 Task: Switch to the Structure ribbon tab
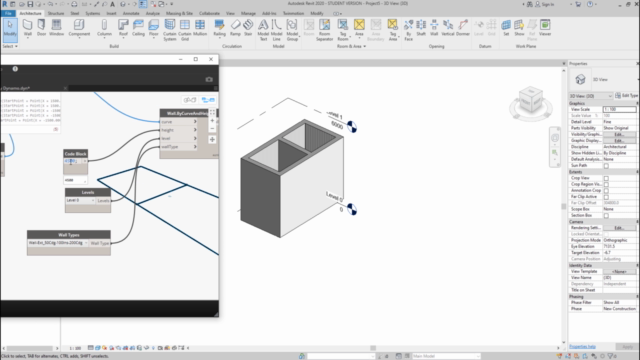tap(56, 13)
